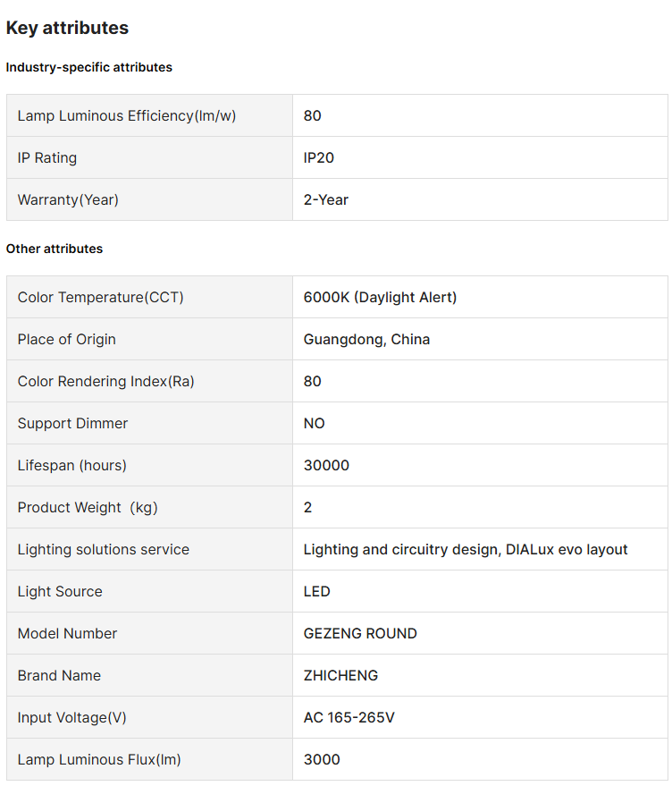Click the 2-Year warranty value
Screen dimensions: 672x786
pos(326,199)
